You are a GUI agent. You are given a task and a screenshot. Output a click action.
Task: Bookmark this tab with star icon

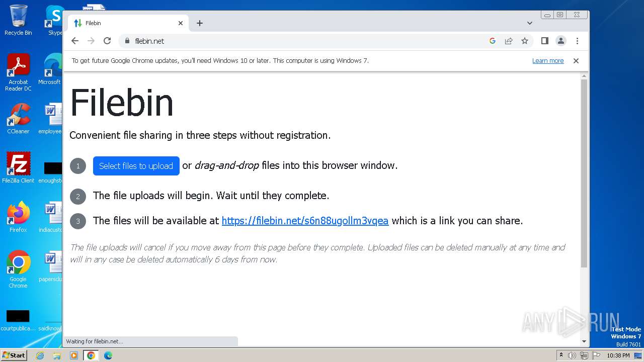click(525, 41)
